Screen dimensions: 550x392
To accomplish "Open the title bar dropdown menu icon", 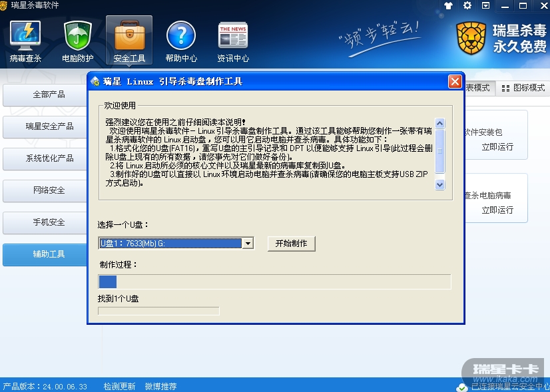I will click(x=486, y=5).
